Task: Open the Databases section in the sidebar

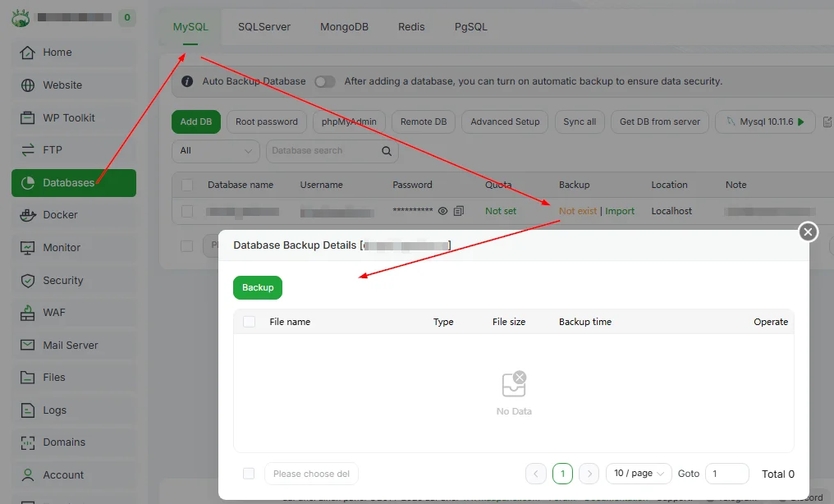Action: tap(73, 182)
